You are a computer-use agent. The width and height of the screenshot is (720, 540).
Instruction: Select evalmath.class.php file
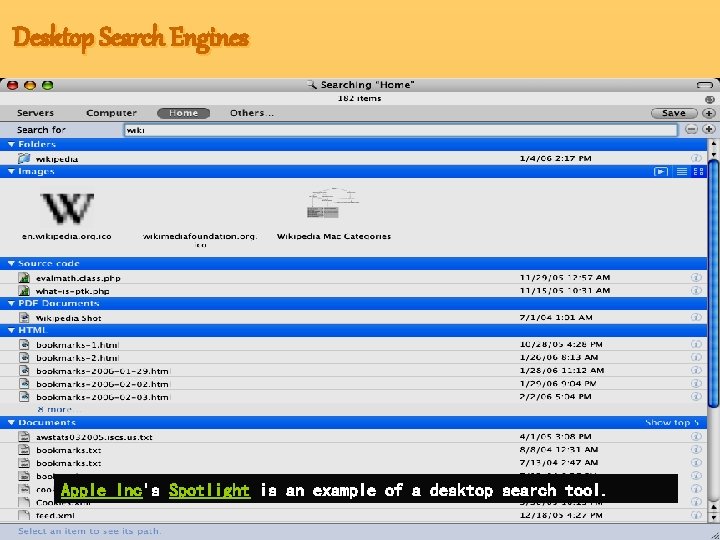click(x=78, y=278)
